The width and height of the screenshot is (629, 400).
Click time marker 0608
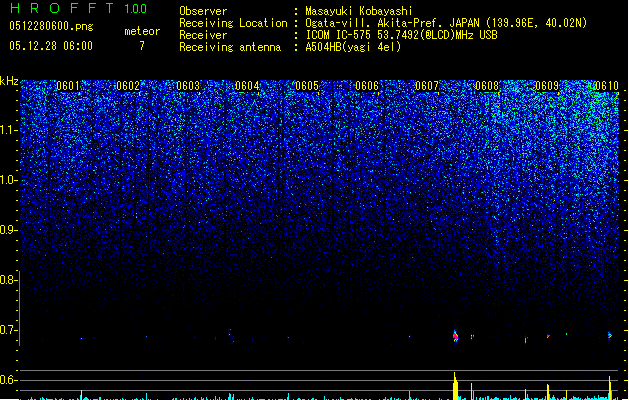[x=487, y=86]
